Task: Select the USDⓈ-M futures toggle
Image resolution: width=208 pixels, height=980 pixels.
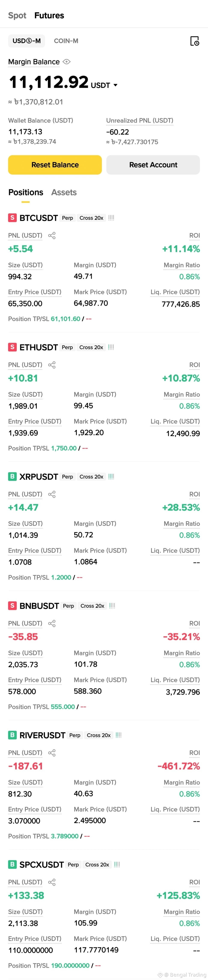Action: point(27,41)
